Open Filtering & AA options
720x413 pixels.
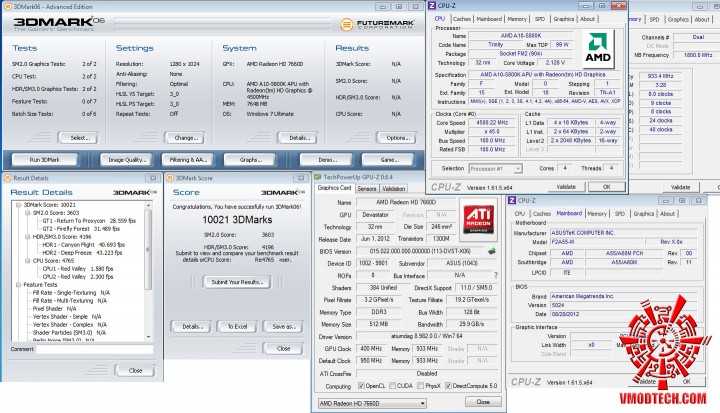click(188, 160)
